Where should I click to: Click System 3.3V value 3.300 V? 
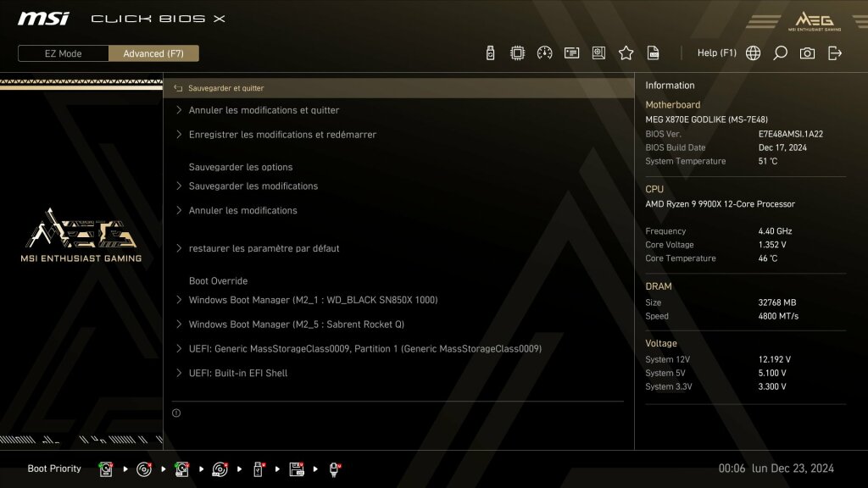(x=772, y=386)
